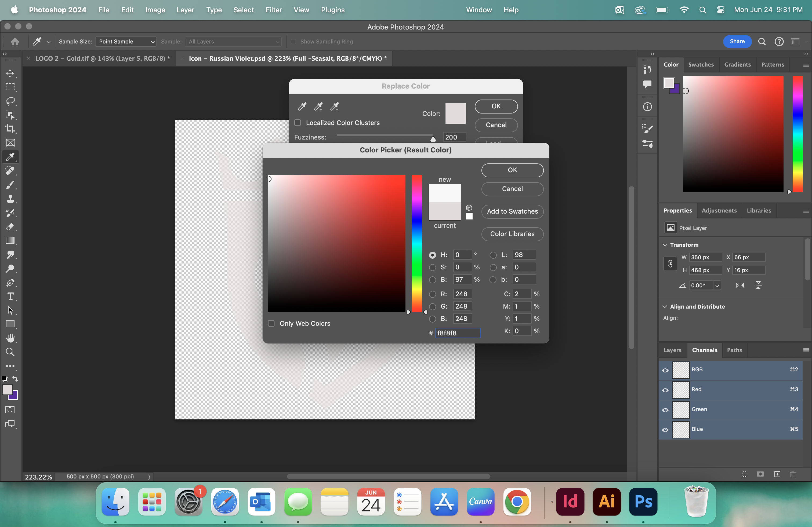
Task: Click the Add to Sample eyedropper in Replace Color
Action: (318, 107)
